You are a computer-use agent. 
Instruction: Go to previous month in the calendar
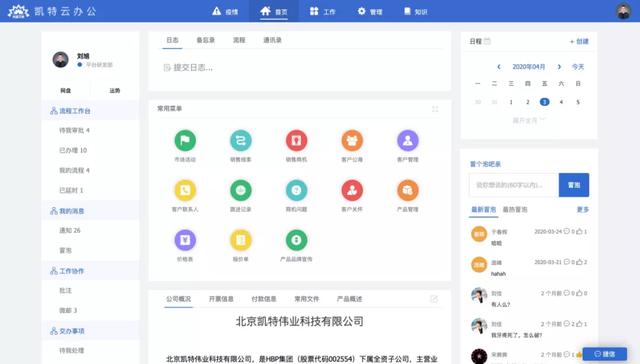point(499,67)
